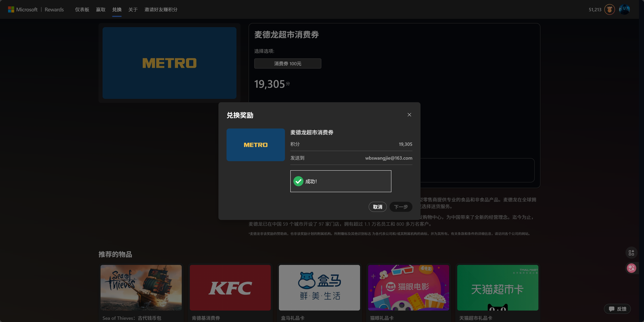Click the grid apps icon on right edge

[x=631, y=253]
